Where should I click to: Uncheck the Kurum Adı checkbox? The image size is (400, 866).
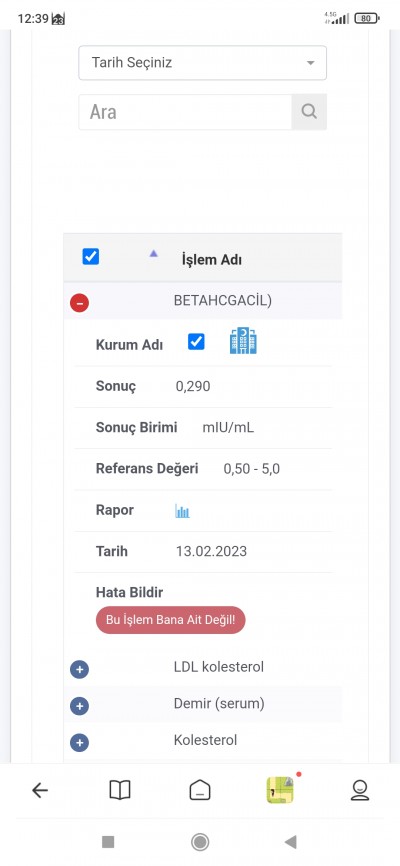click(x=196, y=342)
